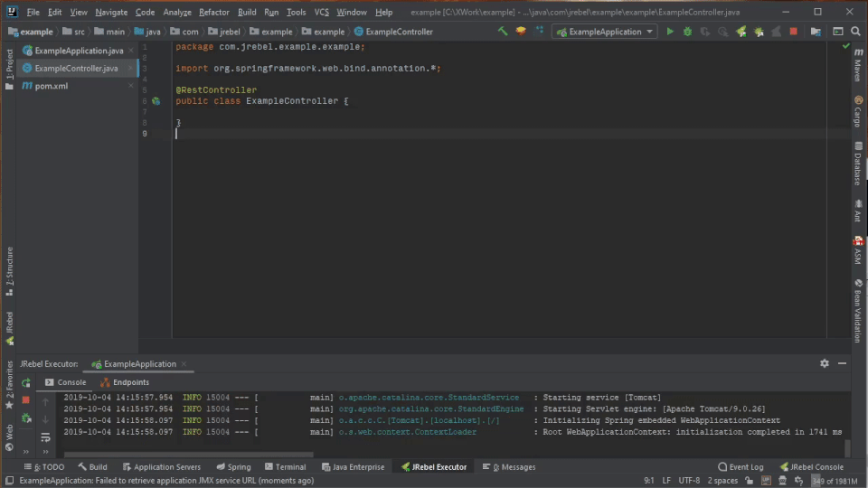Run ExampleApplication with the green play icon

670,32
